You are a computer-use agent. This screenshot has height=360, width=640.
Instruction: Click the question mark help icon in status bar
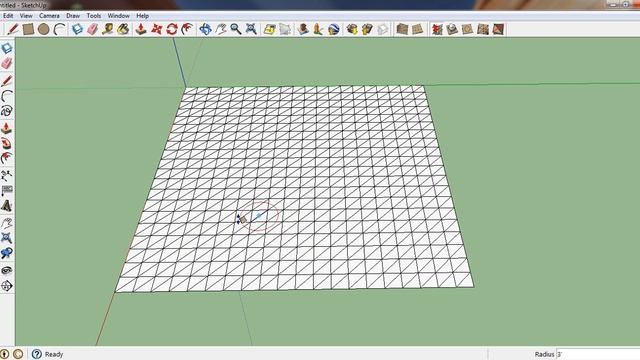pos(37,354)
